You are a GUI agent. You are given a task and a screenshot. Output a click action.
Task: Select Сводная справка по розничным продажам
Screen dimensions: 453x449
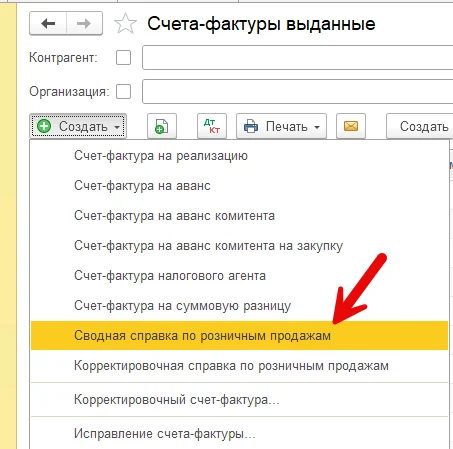coord(239,336)
